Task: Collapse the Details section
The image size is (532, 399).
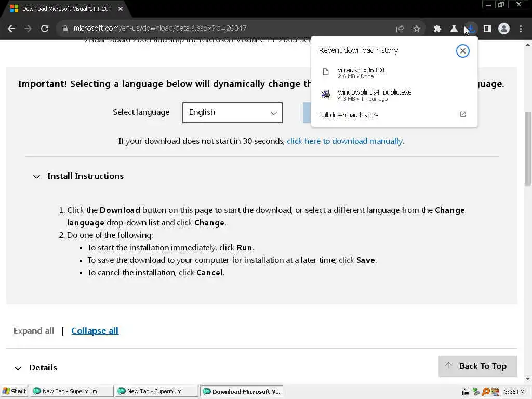Action: [x=18, y=368]
